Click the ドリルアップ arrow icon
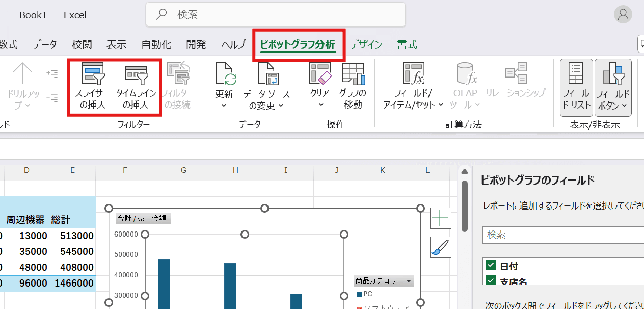Image resolution: width=644 pixels, height=309 pixels. pyautogui.click(x=22, y=74)
